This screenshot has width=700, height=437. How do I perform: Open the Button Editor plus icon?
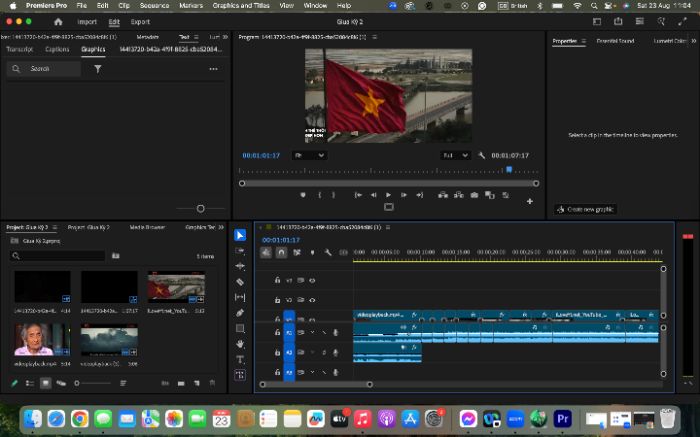529,201
